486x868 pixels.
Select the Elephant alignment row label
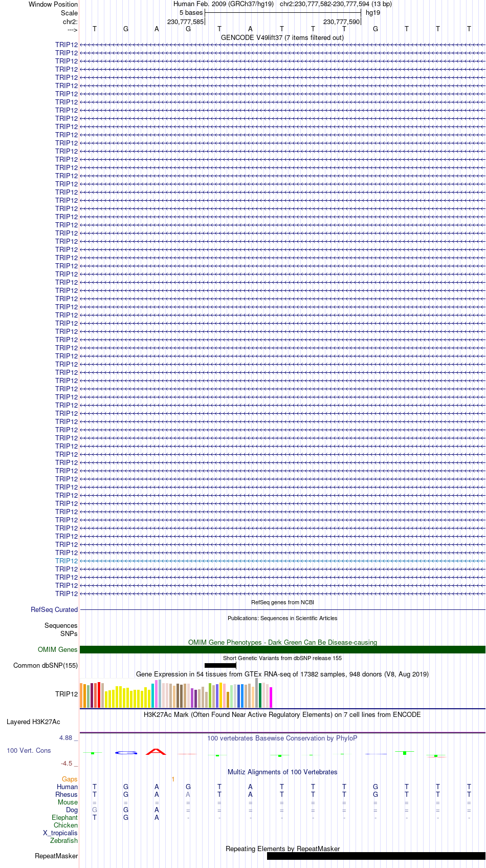(65, 817)
